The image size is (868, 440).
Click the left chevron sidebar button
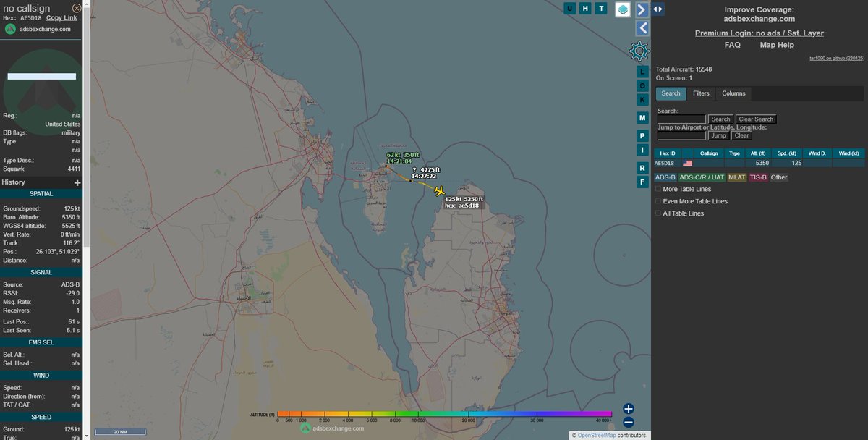(642, 28)
